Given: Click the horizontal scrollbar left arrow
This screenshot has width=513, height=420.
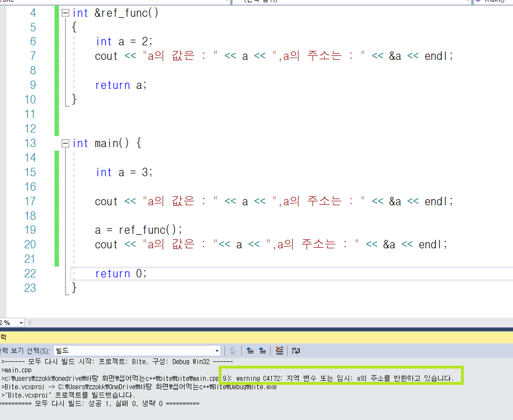Looking at the screenshot, I should click(x=30, y=323).
